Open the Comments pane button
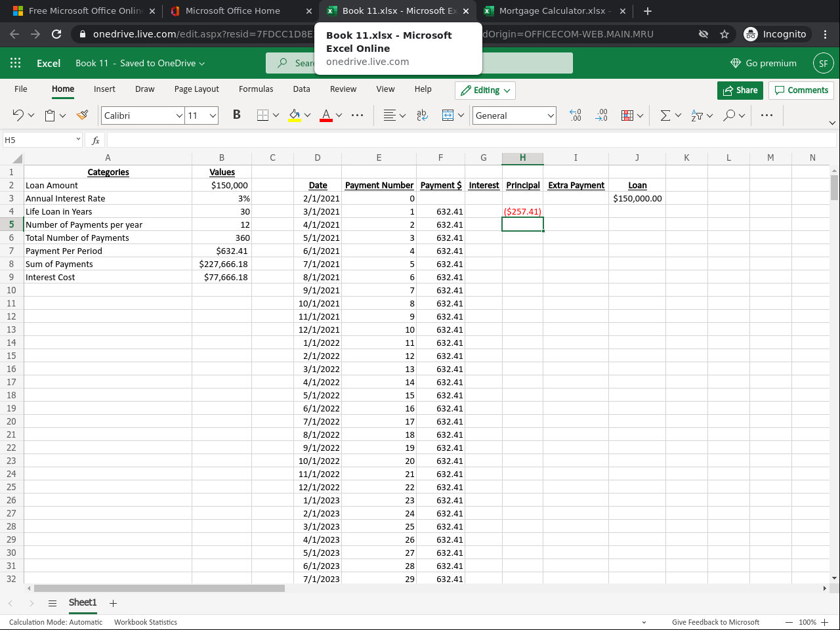840x630 pixels. (x=801, y=91)
